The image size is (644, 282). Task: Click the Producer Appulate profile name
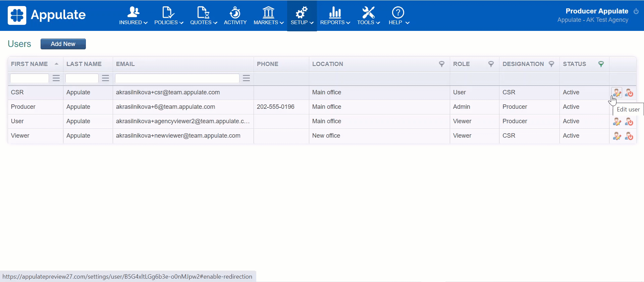[597, 11]
